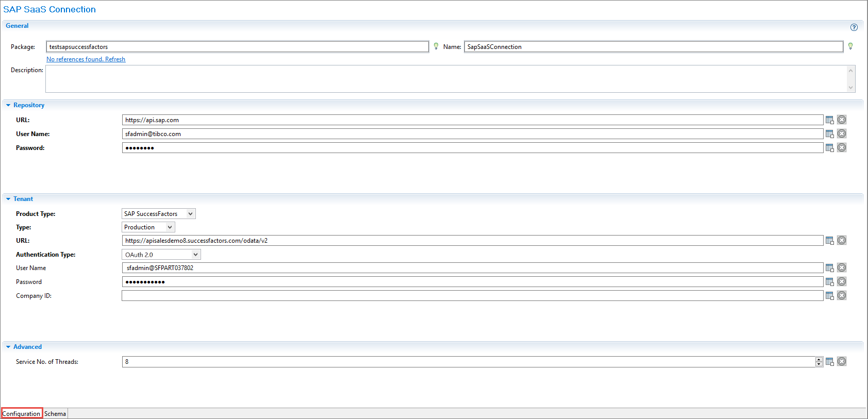This screenshot has height=419, width=868.
Task: Click the 'No references found. Refresh' link
Action: [86, 59]
